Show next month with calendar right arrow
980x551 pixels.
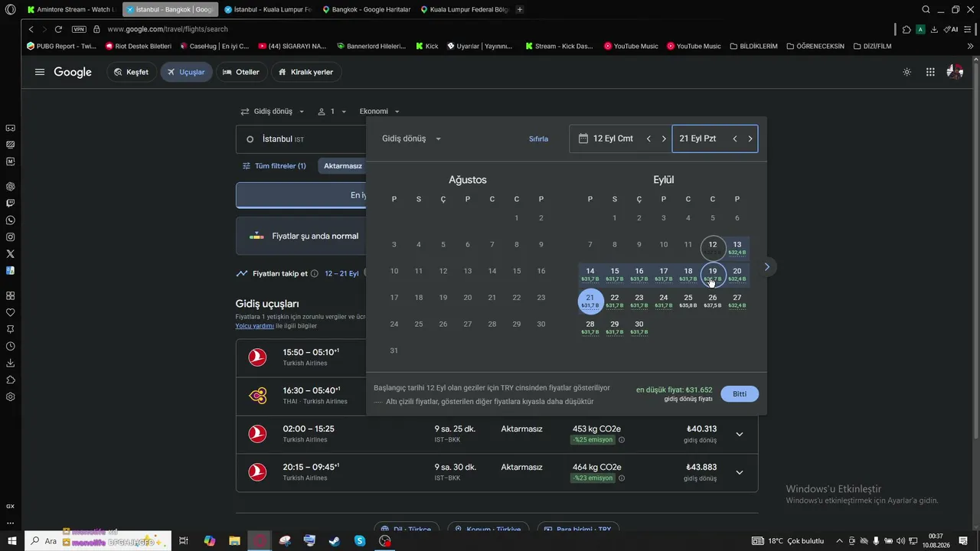pos(766,266)
